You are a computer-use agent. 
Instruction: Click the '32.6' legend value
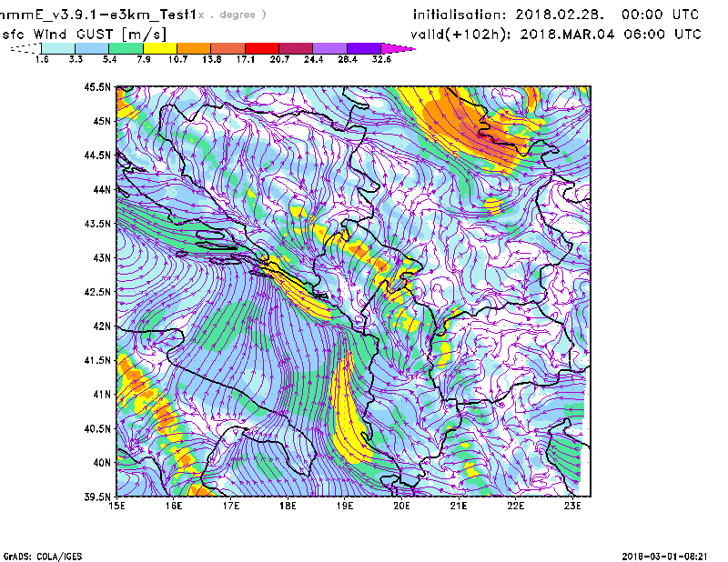pos(381,59)
